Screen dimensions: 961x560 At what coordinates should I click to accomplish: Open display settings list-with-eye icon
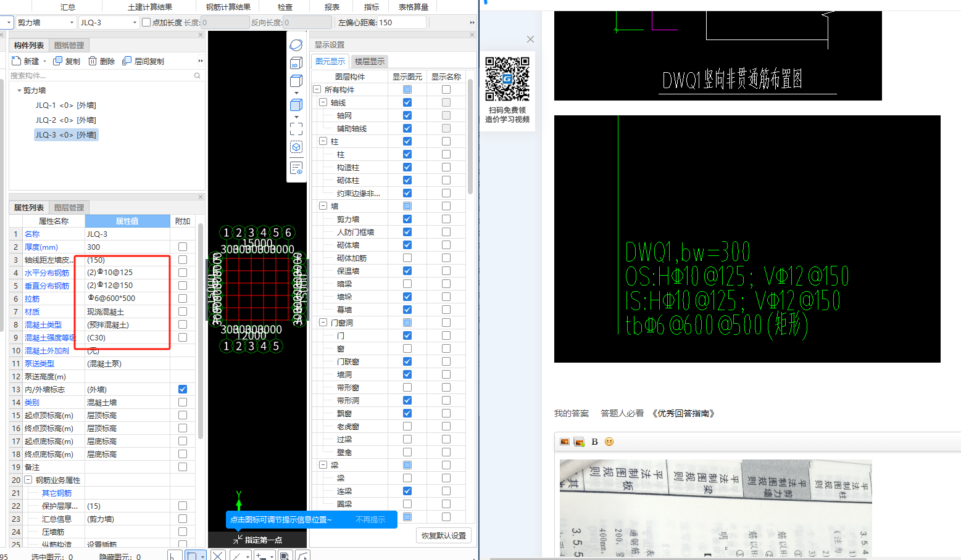(296, 168)
